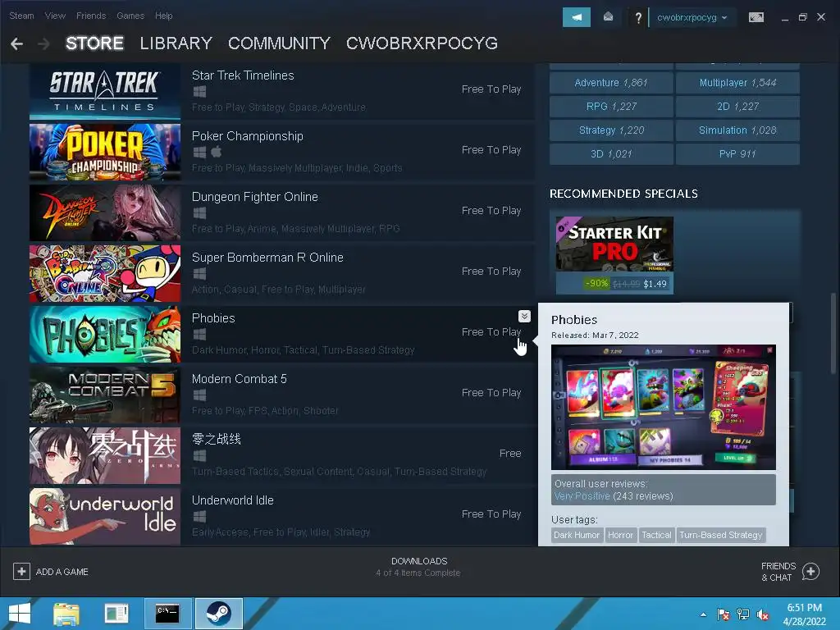Click the Add a Game plus icon
The width and height of the screenshot is (840, 630).
pos(21,572)
